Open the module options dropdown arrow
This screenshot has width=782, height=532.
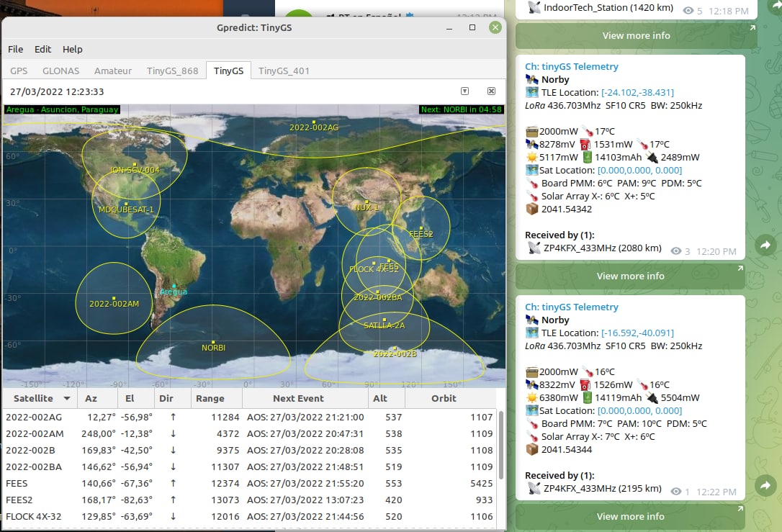click(464, 91)
